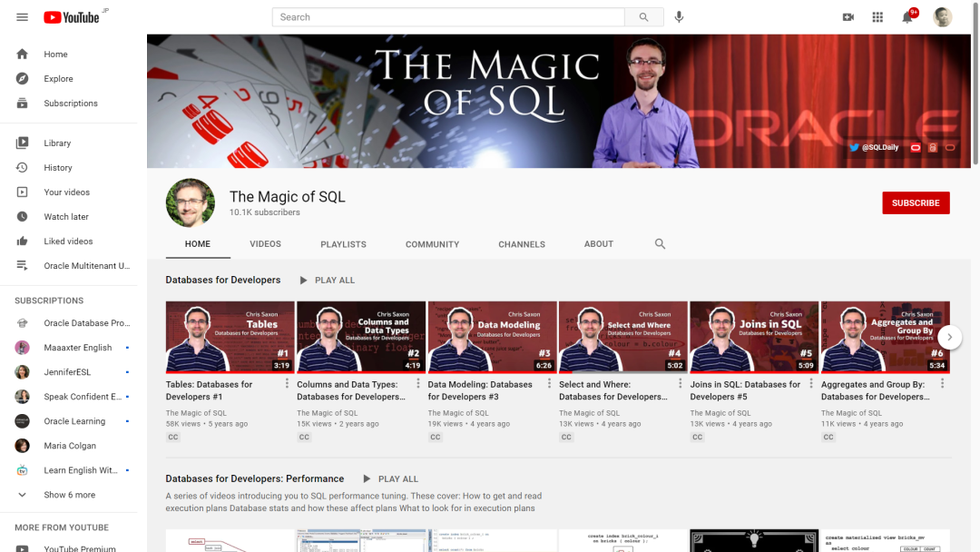Open Maria Colgan subscription

(69, 446)
